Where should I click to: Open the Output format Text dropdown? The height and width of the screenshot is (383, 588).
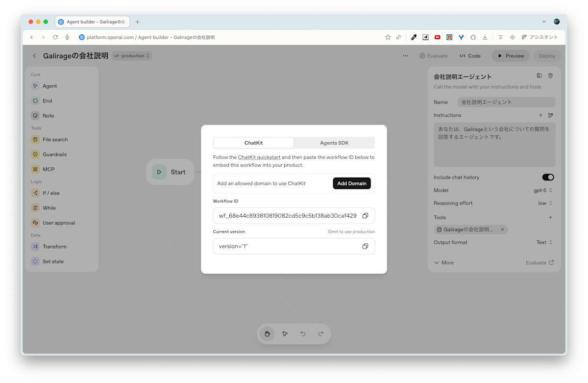click(x=544, y=242)
